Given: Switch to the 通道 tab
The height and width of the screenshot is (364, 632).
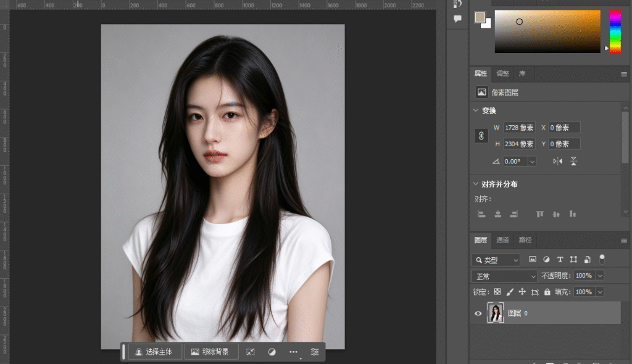Looking at the screenshot, I should (x=502, y=240).
